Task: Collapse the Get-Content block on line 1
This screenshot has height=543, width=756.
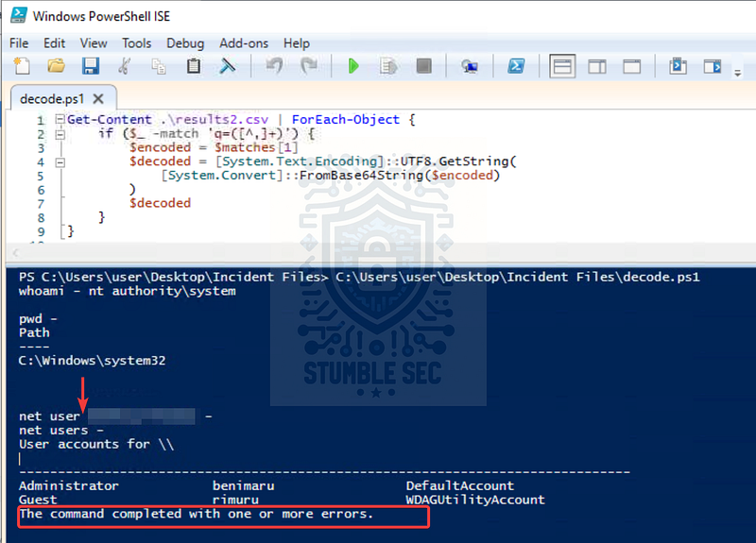Action: [x=60, y=119]
